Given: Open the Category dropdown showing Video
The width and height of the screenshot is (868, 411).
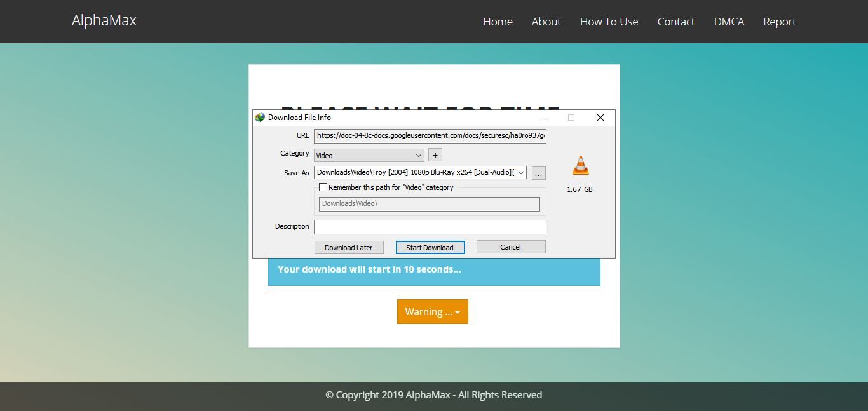Looking at the screenshot, I should (x=369, y=155).
